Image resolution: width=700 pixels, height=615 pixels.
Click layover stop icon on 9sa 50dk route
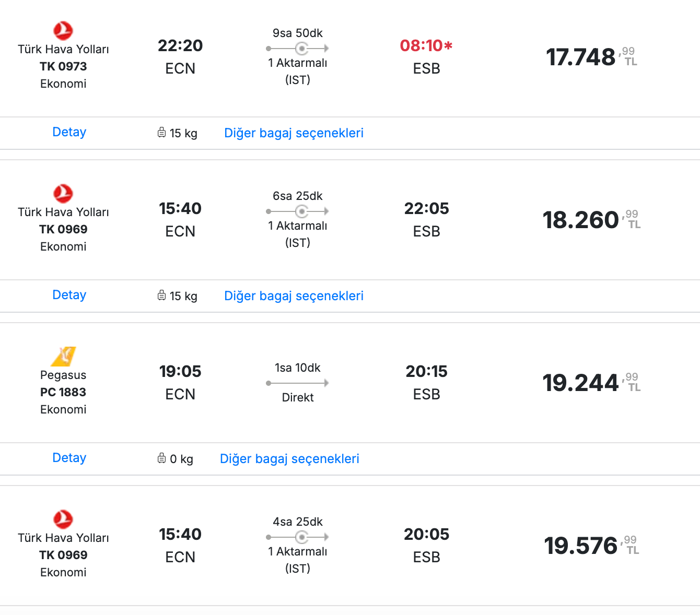(x=301, y=49)
